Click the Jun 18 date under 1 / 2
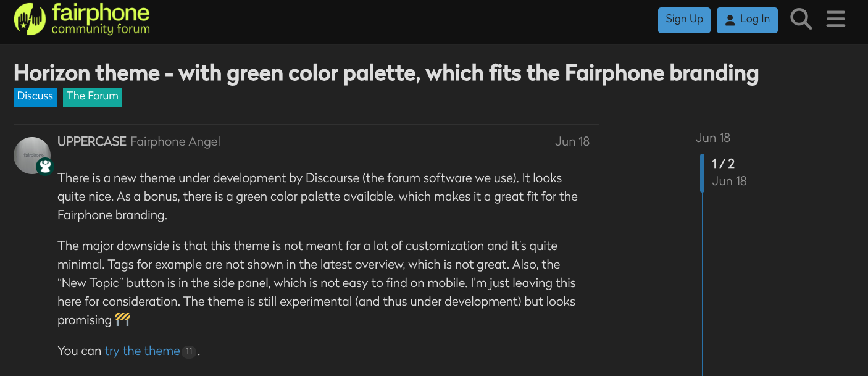This screenshot has width=868, height=376. pyautogui.click(x=729, y=182)
